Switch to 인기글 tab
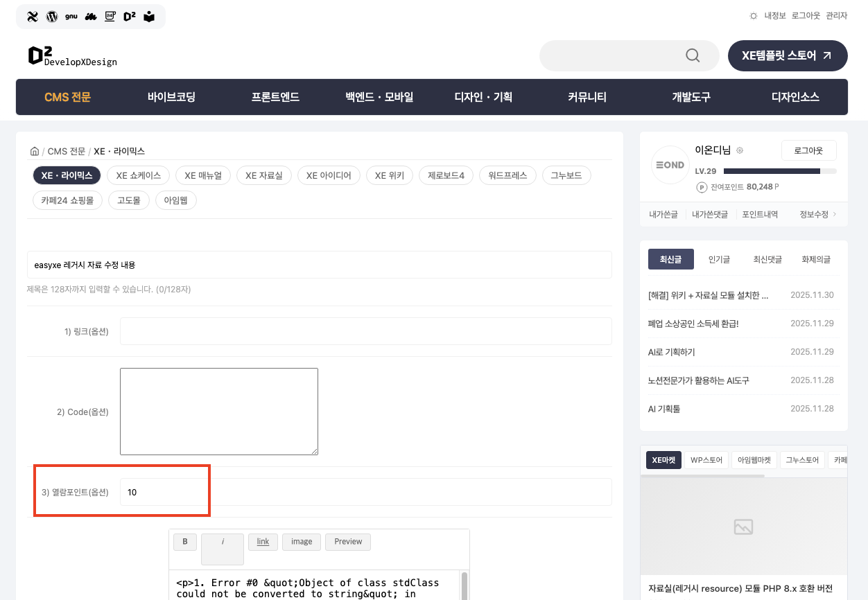Screen dimensions: 868x600 click(x=719, y=259)
